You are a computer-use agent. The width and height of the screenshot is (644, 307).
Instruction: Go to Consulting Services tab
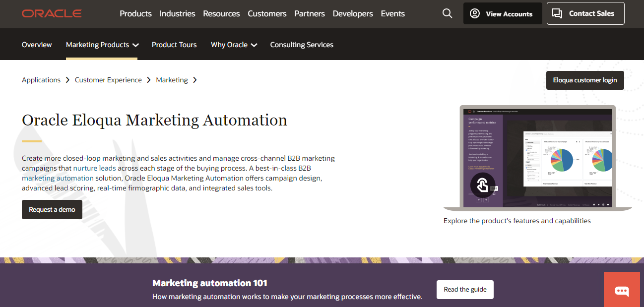click(302, 45)
